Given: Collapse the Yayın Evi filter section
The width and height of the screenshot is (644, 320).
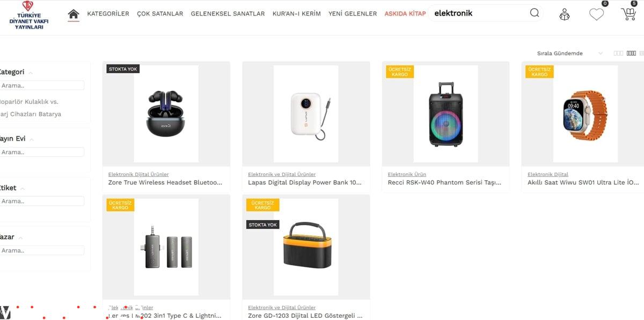Looking at the screenshot, I should [x=32, y=139].
